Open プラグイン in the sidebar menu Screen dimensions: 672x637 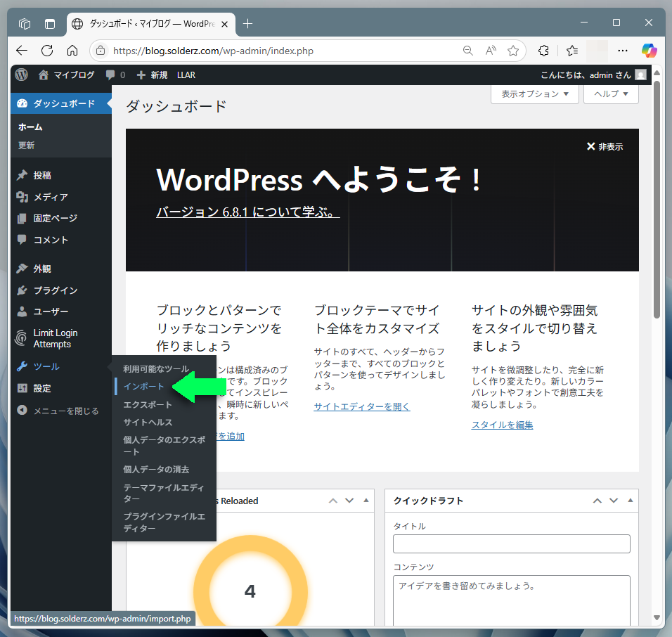click(56, 290)
